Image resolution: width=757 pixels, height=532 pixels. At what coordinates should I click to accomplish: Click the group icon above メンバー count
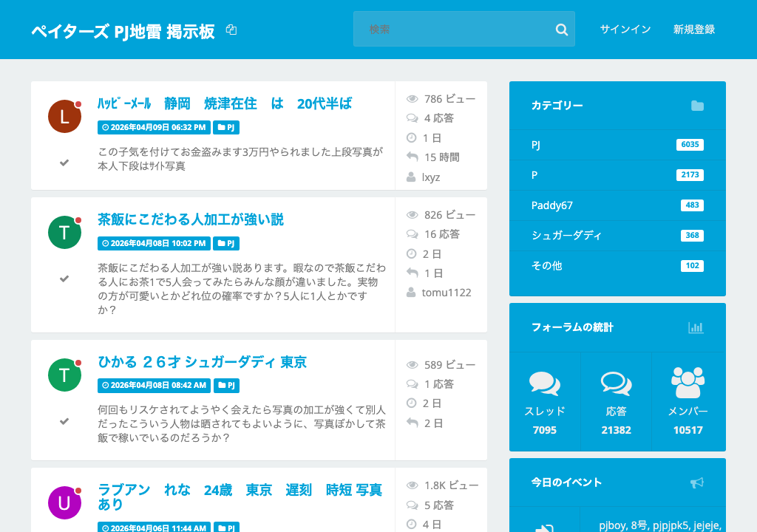click(x=688, y=381)
